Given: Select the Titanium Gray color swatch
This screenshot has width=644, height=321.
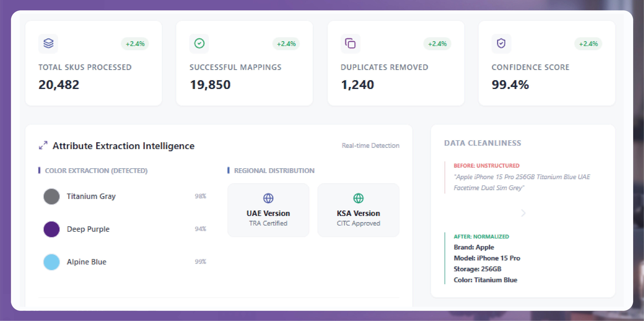Looking at the screenshot, I should pyautogui.click(x=51, y=196).
